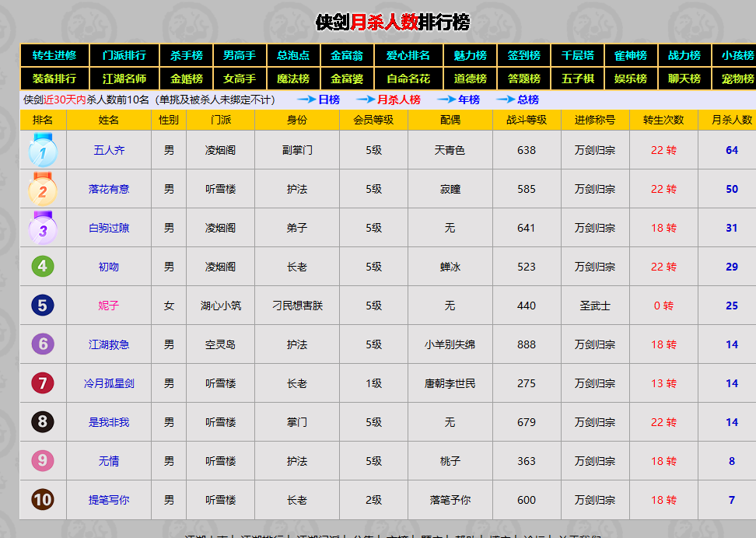
Task: Click the 战斗等级 column header
Action: 527,120
